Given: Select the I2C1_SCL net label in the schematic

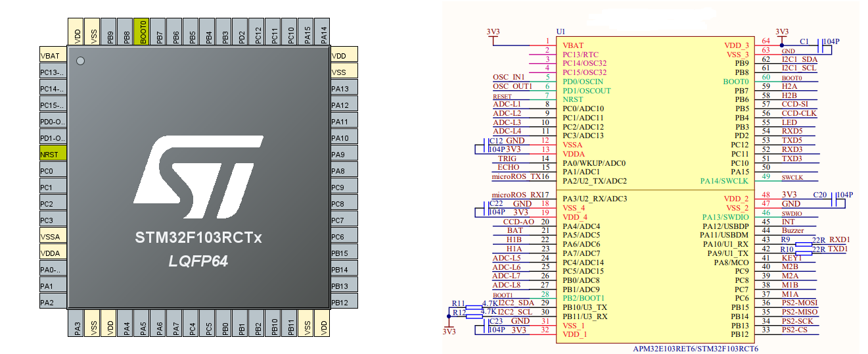Looking at the screenshot, I should tap(799, 68).
